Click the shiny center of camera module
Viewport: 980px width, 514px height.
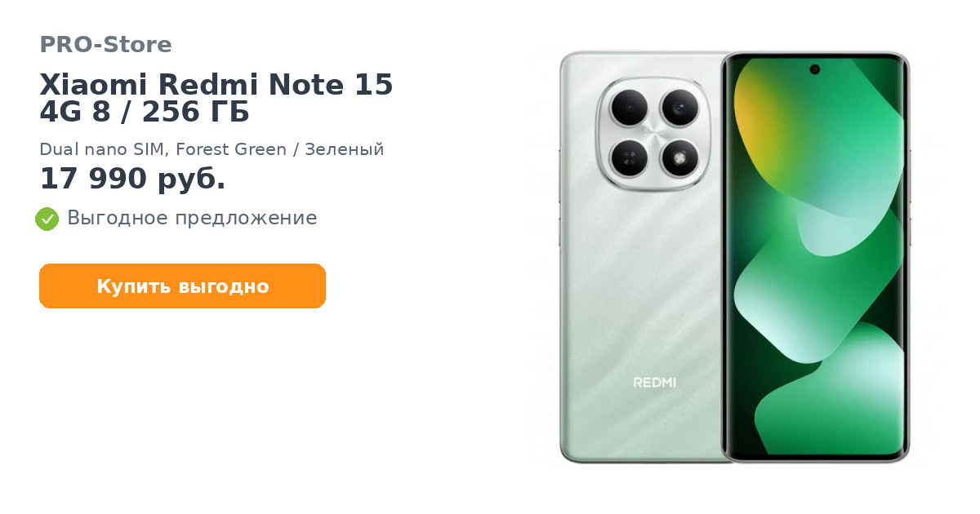653,132
